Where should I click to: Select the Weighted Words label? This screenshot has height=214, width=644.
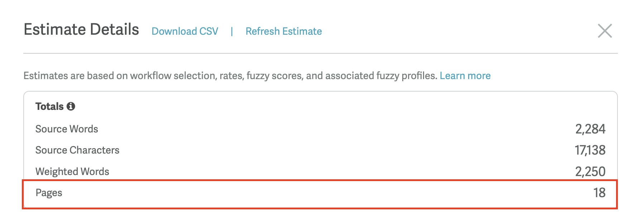click(72, 171)
